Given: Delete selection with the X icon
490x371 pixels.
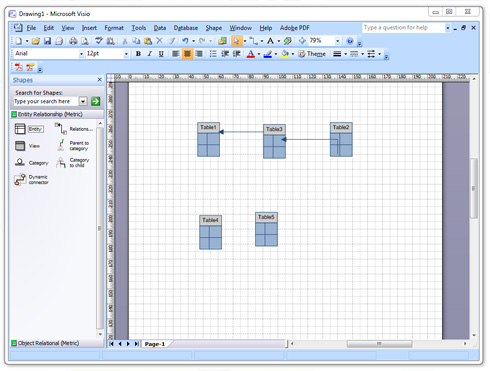Looking at the screenshot, I should (159, 41).
